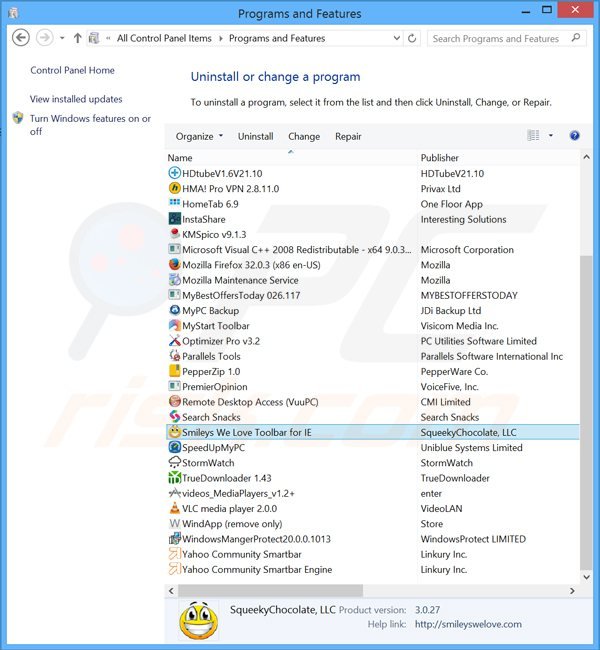The width and height of the screenshot is (600, 650).
Task: Open the Organize dropdown menu
Action: 199,136
